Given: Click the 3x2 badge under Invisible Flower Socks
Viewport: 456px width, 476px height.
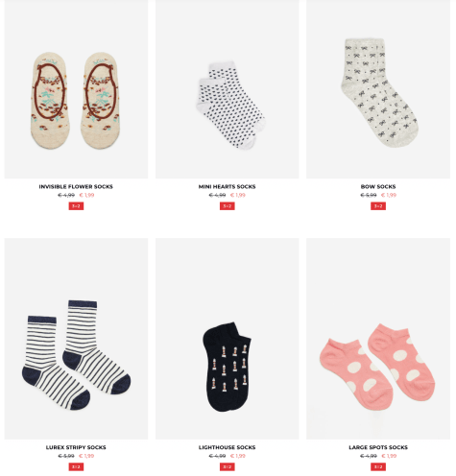Looking at the screenshot, I should [x=76, y=206].
